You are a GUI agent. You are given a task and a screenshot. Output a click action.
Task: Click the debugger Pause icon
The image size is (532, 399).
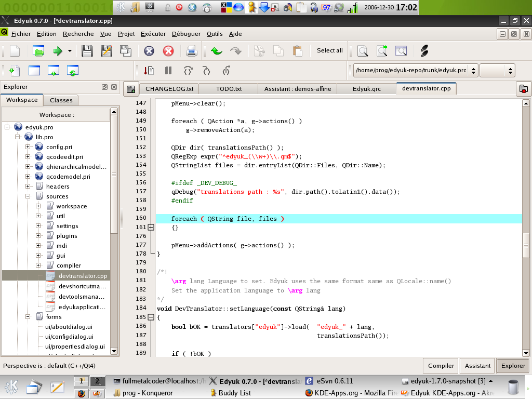(x=168, y=71)
